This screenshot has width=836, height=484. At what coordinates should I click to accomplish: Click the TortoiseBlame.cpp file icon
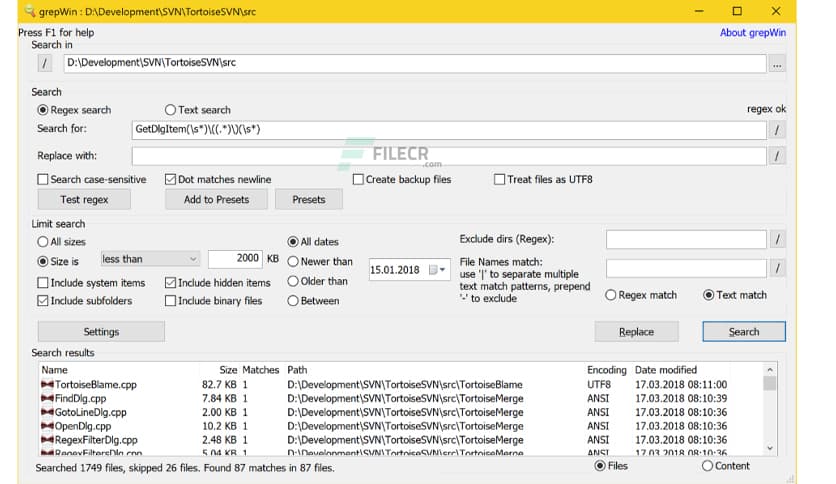46,384
